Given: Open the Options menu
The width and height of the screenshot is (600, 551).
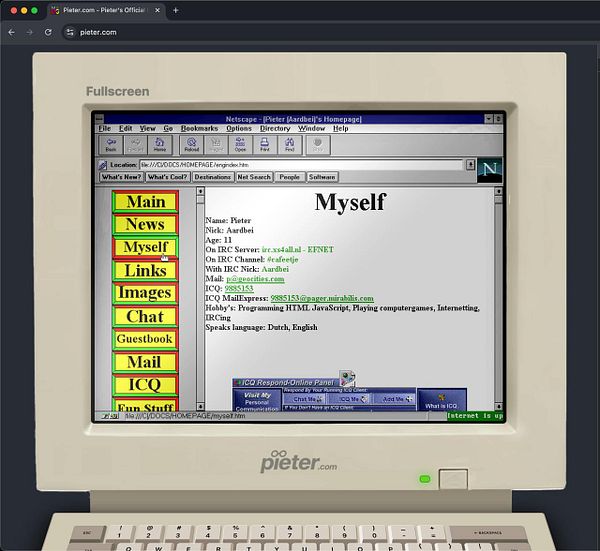Looking at the screenshot, I should pyautogui.click(x=239, y=129).
